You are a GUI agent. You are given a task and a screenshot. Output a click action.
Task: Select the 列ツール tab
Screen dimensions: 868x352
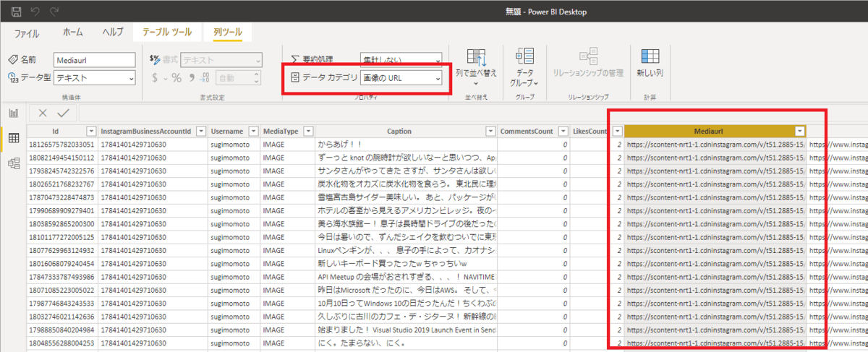tap(228, 33)
